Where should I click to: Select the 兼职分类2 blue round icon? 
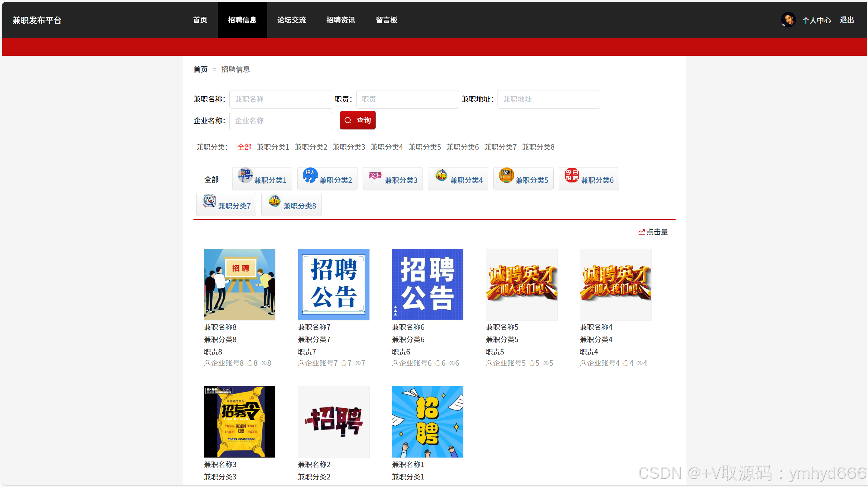click(x=310, y=175)
